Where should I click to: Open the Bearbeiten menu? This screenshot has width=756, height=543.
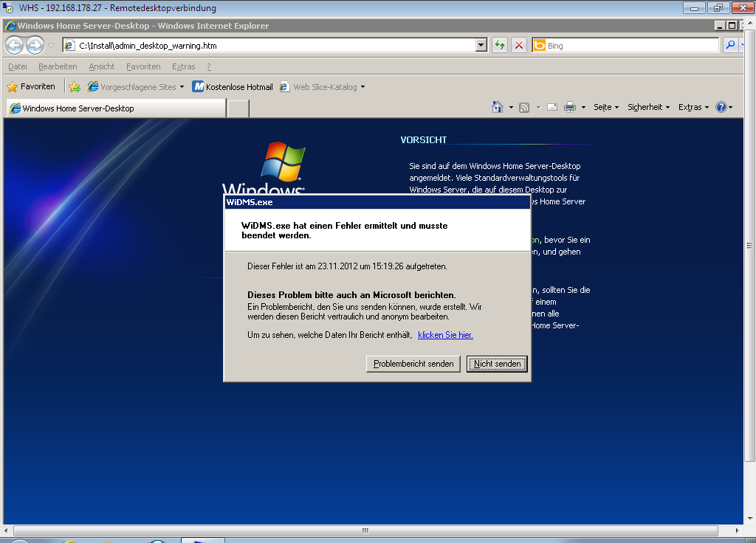pyautogui.click(x=58, y=66)
